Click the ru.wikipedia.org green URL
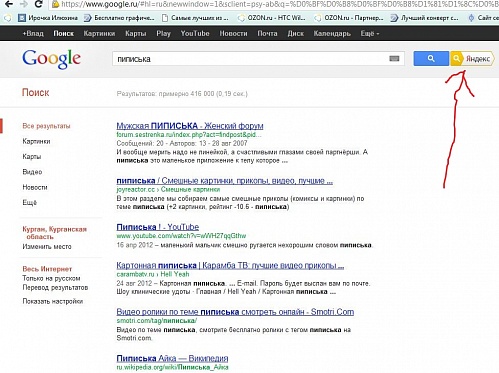The height and width of the screenshot is (373, 499). [173, 367]
